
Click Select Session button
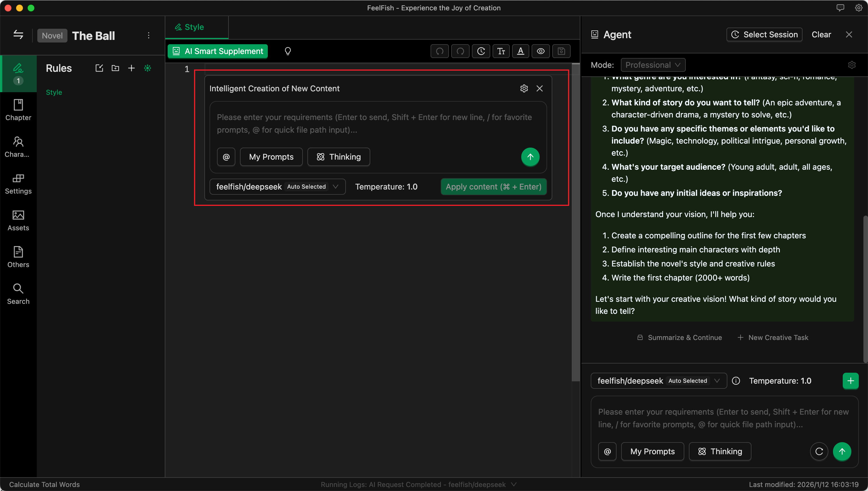click(x=764, y=34)
